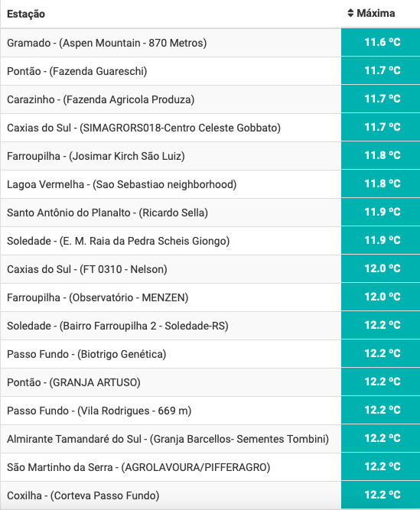Click Farroupilha Josimar Kirch São Luiz row
This screenshot has width=420, height=510.
pyautogui.click(x=210, y=156)
